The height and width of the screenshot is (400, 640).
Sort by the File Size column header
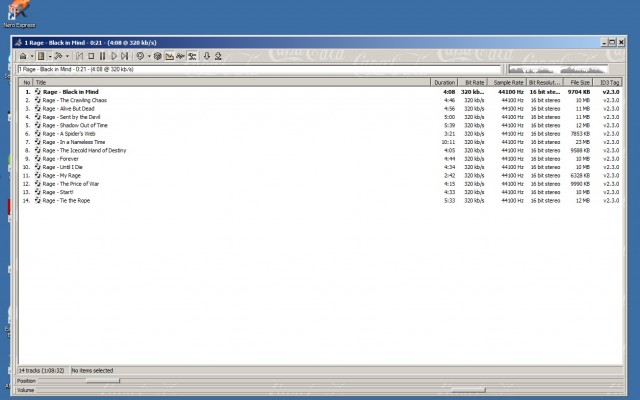click(578, 82)
